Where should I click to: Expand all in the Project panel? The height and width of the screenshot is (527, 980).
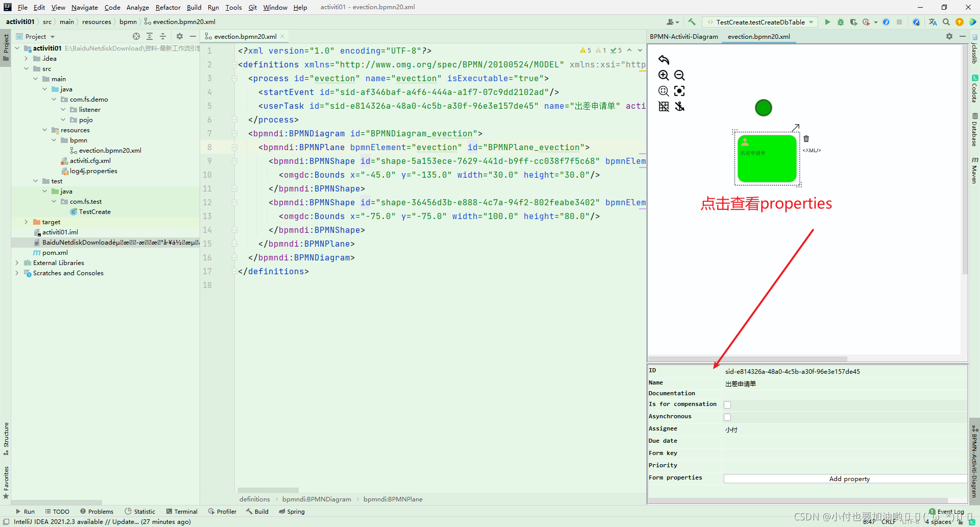pyautogui.click(x=150, y=36)
